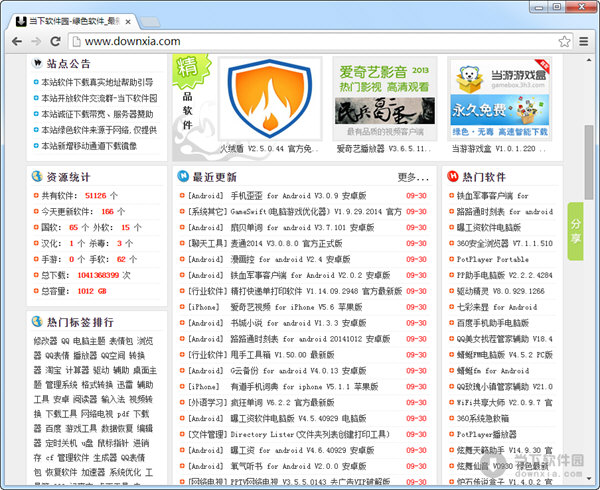The width and height of the screenshot is (600, 490).
Task: Click the page icon in address bar
Action: tap(77, 41)
